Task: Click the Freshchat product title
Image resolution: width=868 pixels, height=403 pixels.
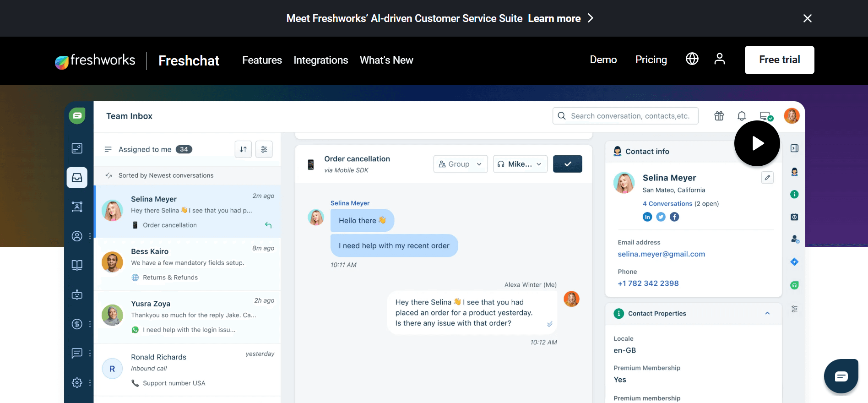Action: click(189, 60)
